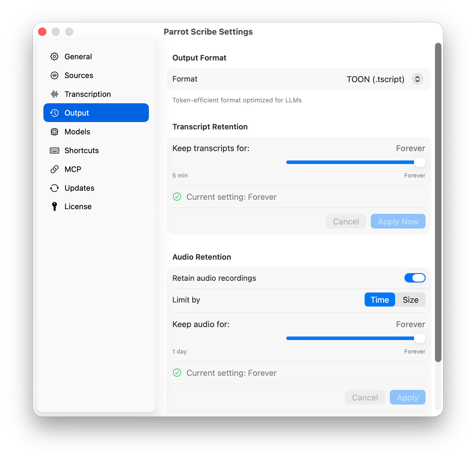Click the 'Output Format' heading

click(x=199, y=58)
